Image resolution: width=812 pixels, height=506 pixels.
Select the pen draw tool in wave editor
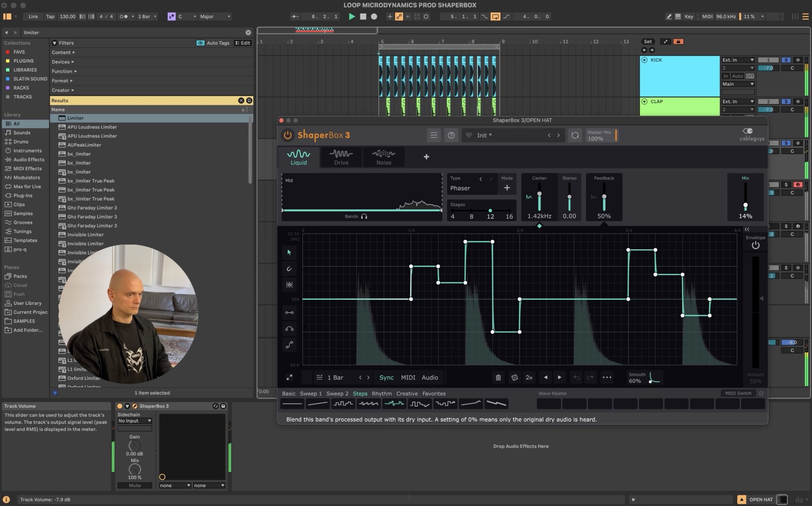[x=289, y=269]
